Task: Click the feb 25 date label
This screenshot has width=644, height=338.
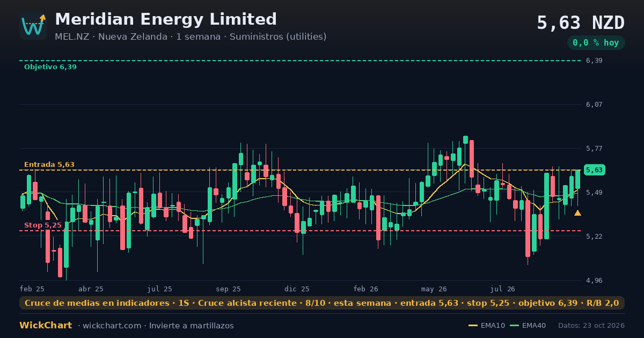Action: point(32,289)
